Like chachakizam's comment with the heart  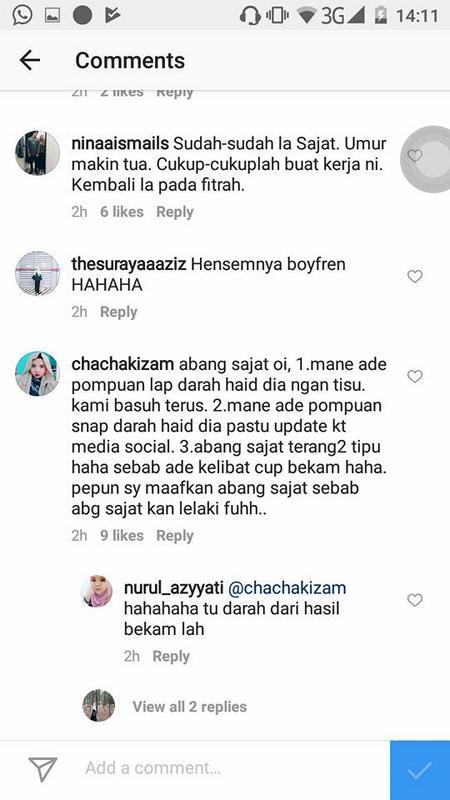coord(415,377)
